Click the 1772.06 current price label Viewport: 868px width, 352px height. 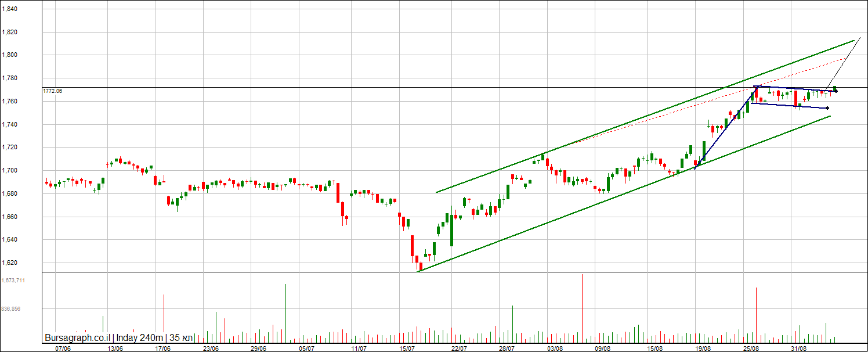53,91
